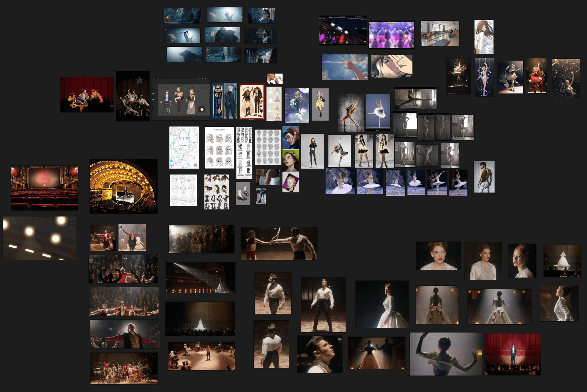Select the shirtless man in jeans photo

[484, 177]
